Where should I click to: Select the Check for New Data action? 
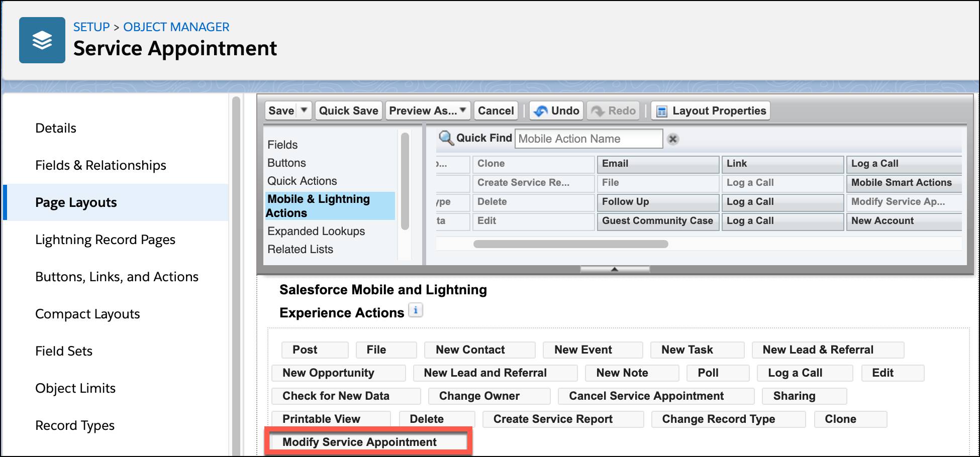(346, 396)
